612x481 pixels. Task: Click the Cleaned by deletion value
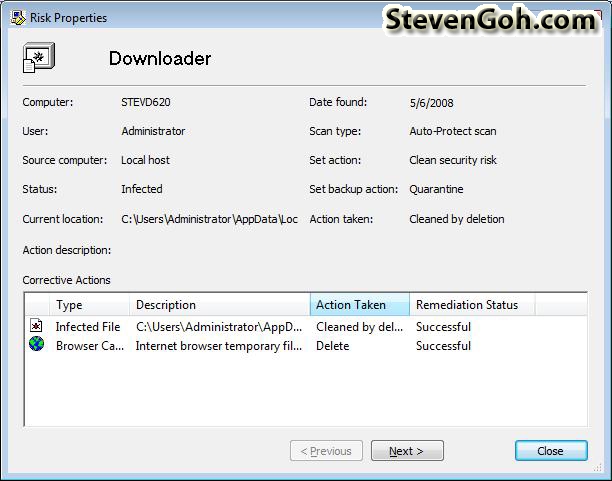click(x=457, y=219)
